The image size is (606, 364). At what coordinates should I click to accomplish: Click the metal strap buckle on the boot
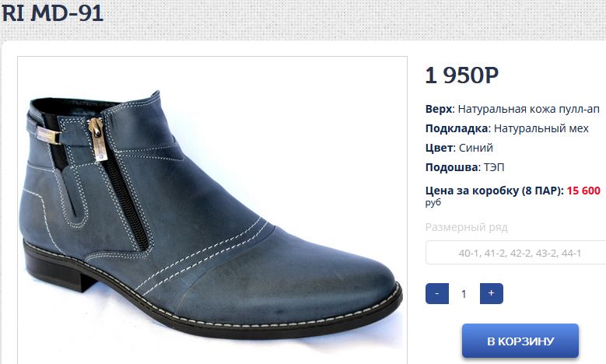pyautogui.click(x=49, y=135)
